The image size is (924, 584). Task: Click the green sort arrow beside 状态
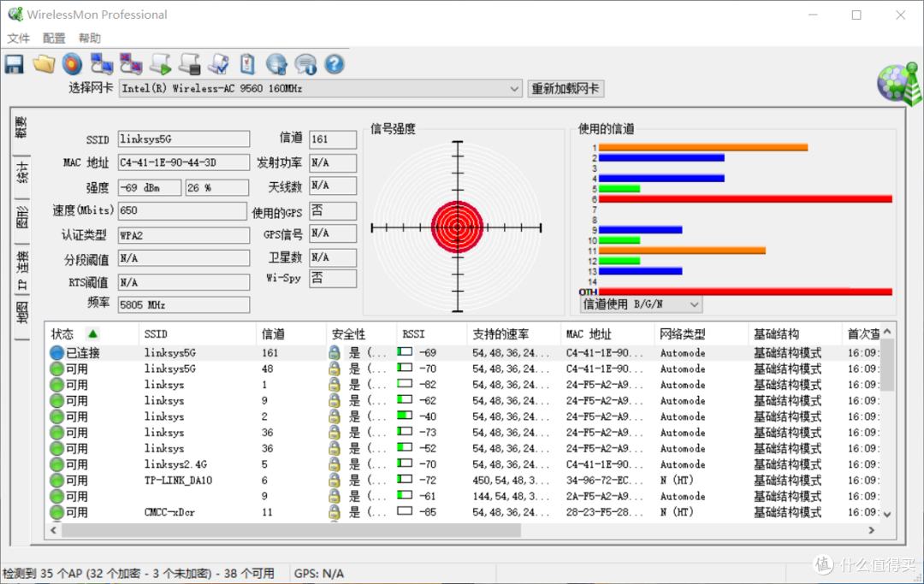92,333
